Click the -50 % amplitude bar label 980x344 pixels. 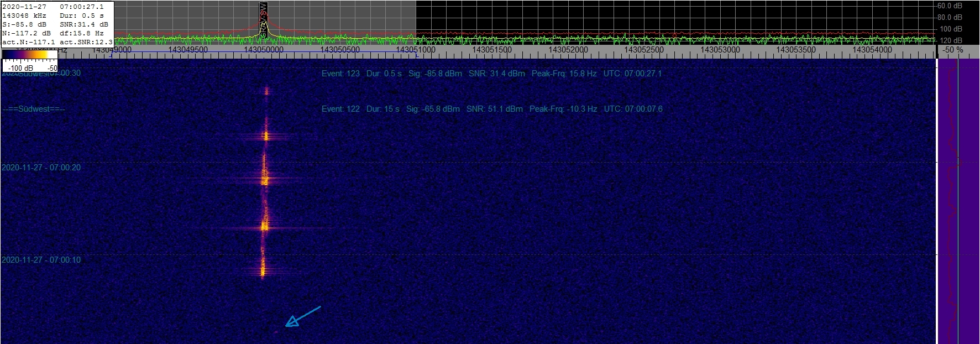click(x=953, y=50)
